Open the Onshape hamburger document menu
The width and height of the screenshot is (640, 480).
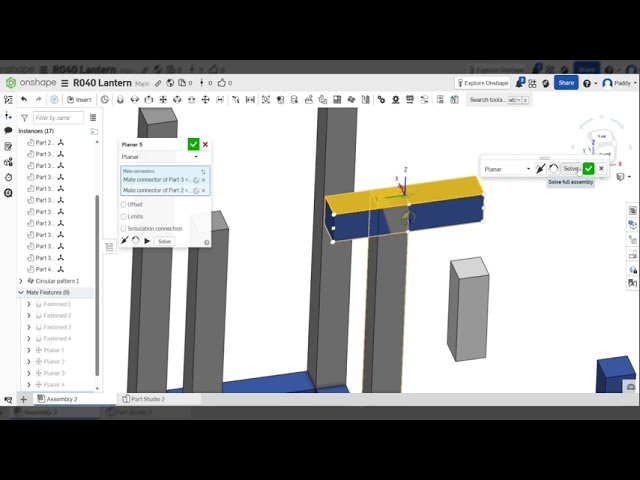[64, 83]
